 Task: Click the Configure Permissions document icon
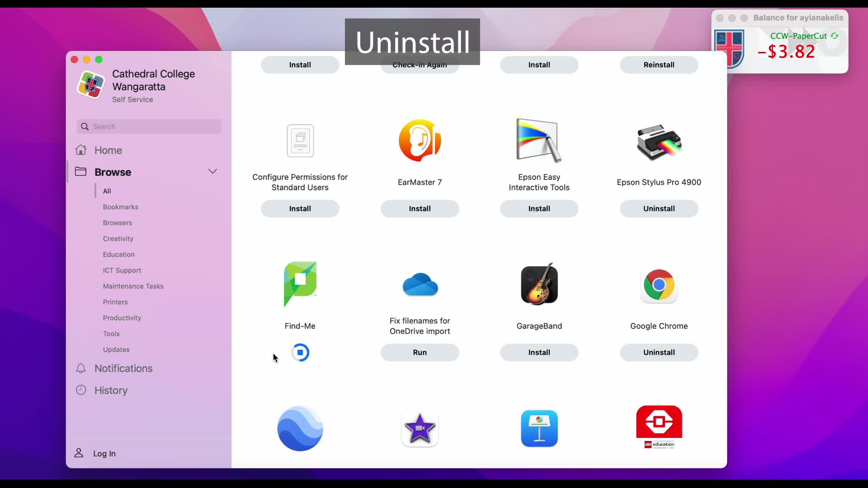(x=300, y=141)
